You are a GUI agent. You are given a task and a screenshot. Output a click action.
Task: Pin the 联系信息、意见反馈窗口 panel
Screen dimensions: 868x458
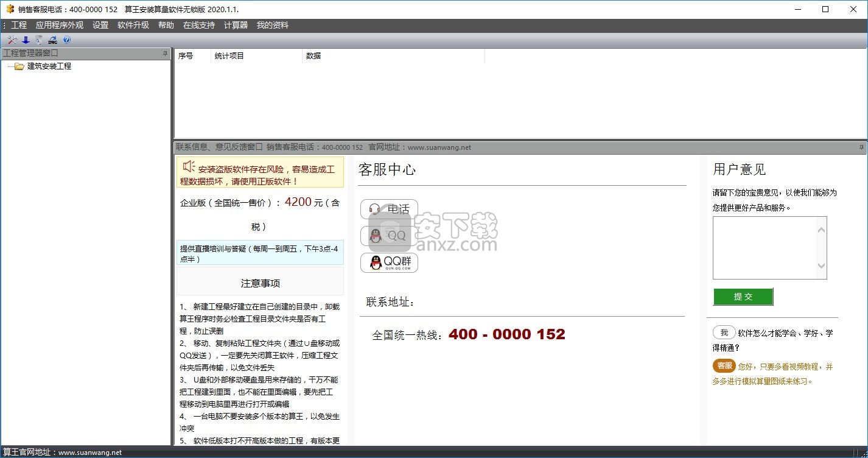pos(861,147)
